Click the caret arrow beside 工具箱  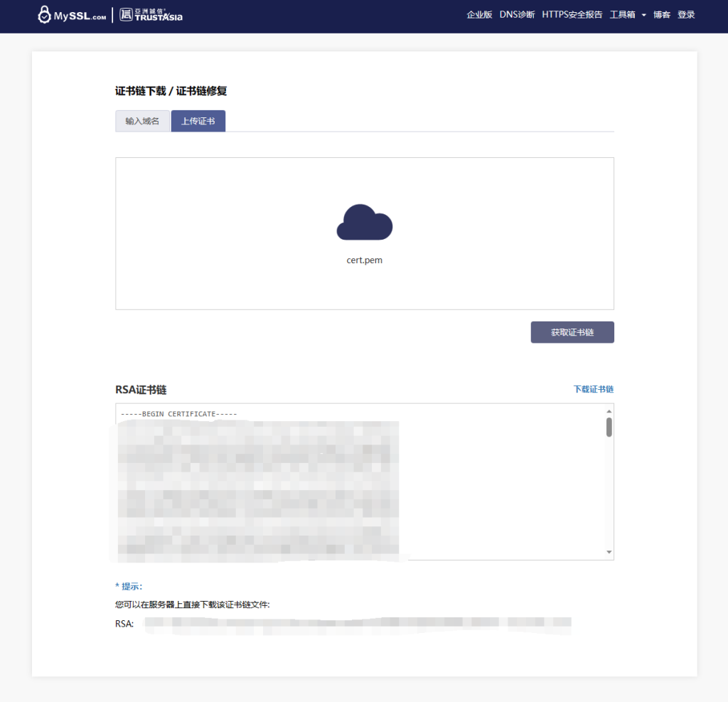643,16
